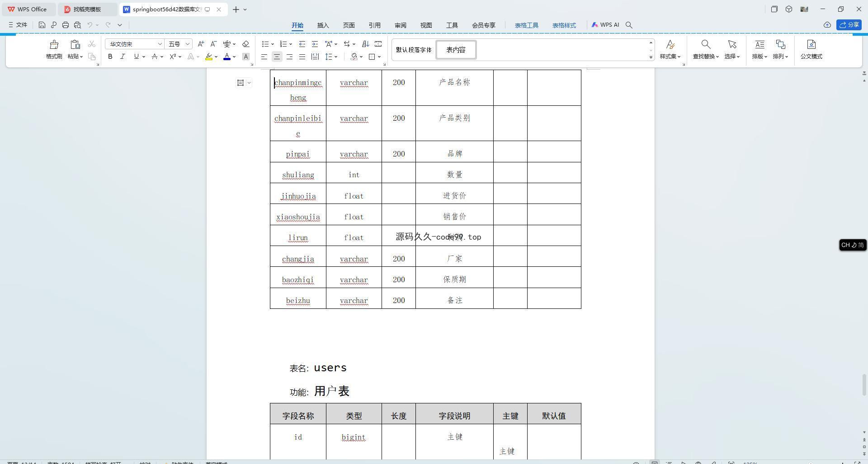868x464 pixels.
Task: Increase paragraph indent
Action: coord(315,44)
